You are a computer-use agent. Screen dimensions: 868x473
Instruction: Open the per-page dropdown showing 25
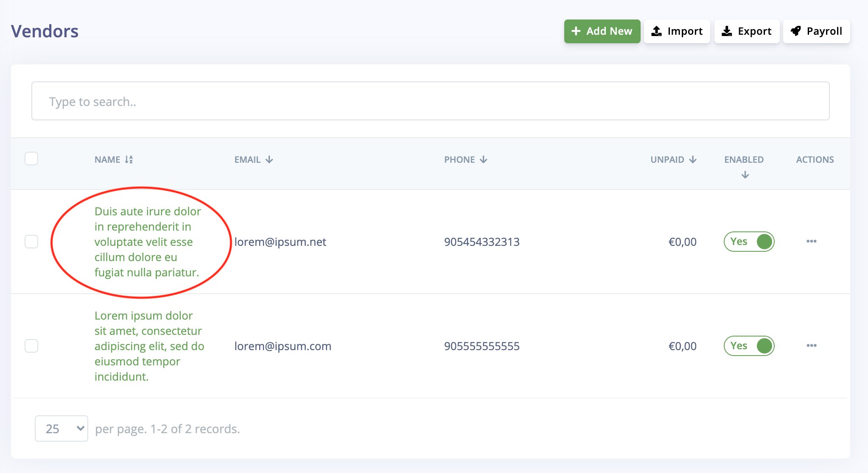(x=61, y=428)
